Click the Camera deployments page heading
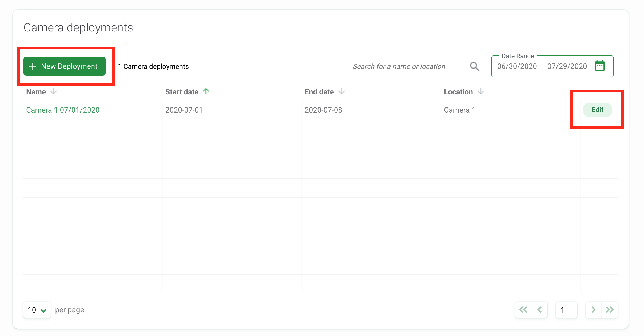The image size is (644, 336). tap(78, 27)
